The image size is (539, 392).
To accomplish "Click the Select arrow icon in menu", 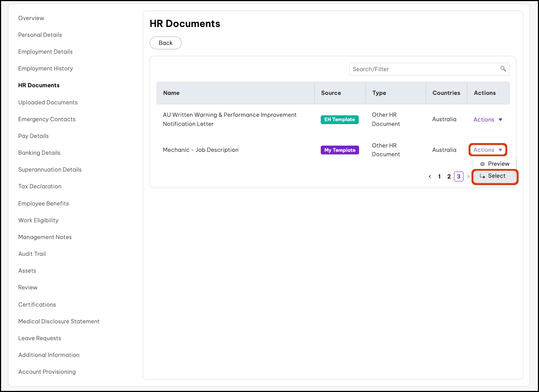I will click(x=482, y=176).
